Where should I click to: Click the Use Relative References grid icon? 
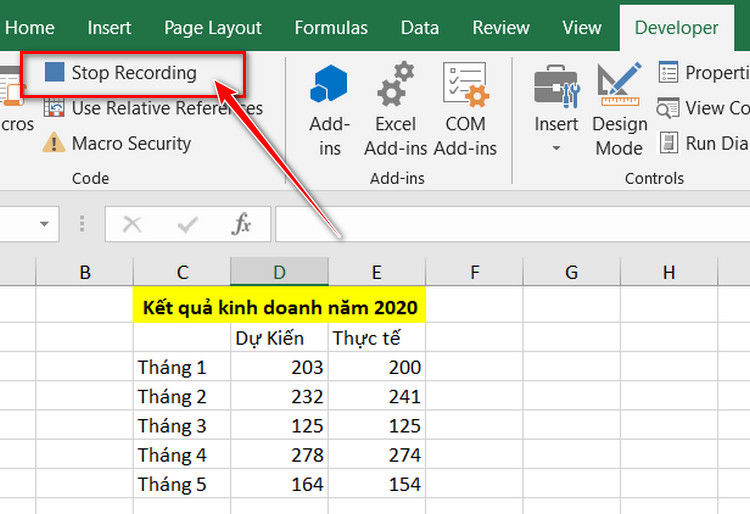click(54, 108)
